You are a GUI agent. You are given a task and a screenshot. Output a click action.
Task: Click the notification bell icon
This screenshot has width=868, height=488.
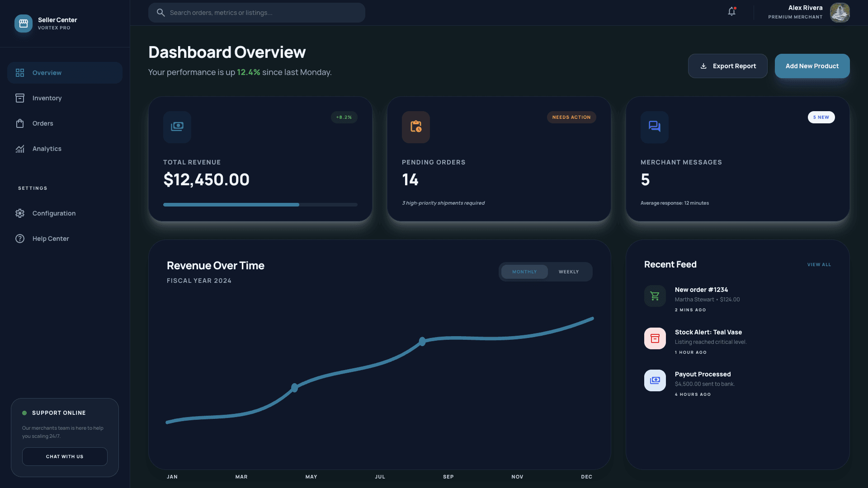coord(731,11)
